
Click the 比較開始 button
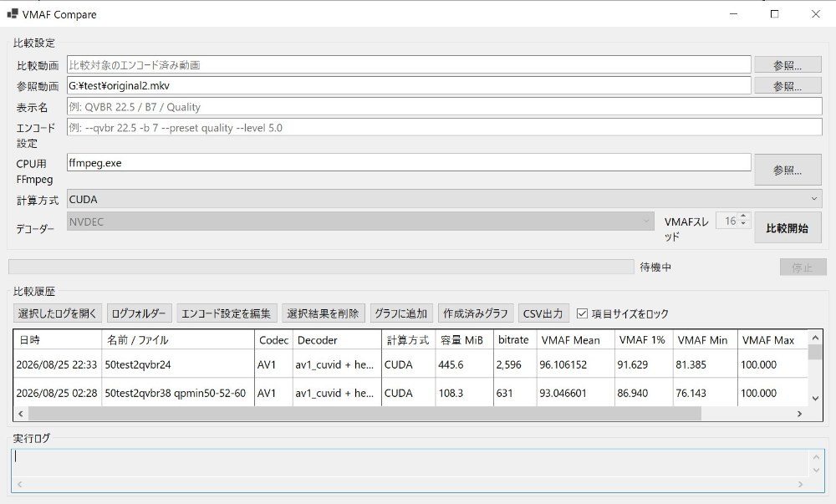pyautogui.click(x=788, y=228)
